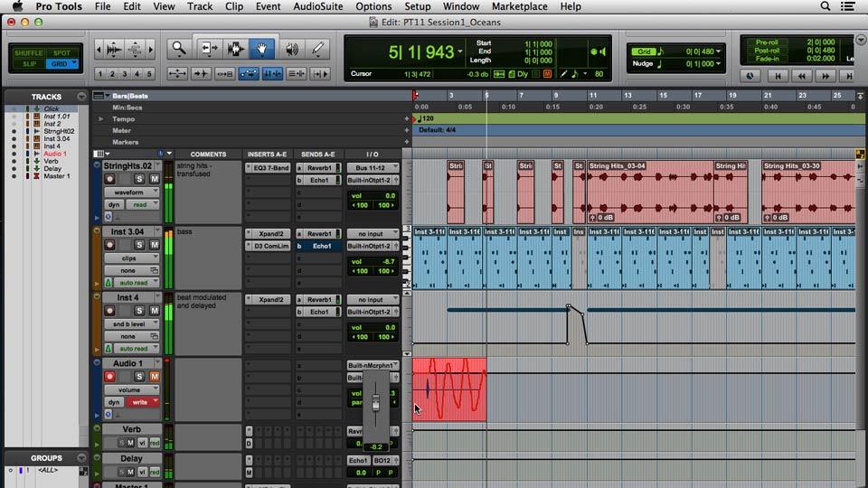Click the Return to Zero transport button
This screenshot has height=488, width=868.
tap(778, 76)
